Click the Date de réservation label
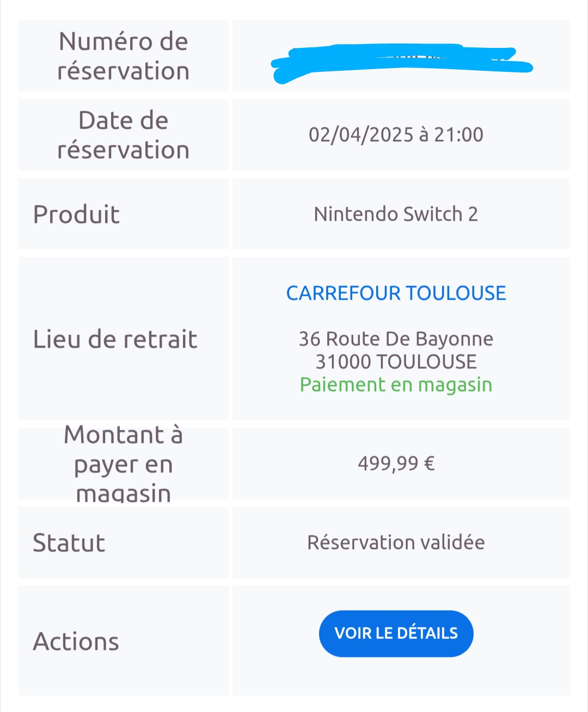The height and width of the screenshot is (712, 588). coord(124,135)
